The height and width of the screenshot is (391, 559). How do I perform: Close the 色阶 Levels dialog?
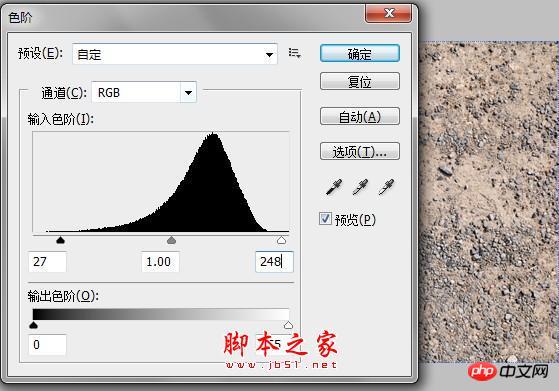388,13
